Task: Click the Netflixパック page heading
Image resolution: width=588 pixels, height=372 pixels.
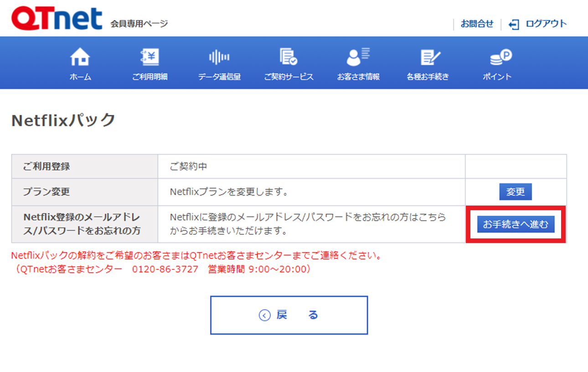Action: click(x=63, y=120)
